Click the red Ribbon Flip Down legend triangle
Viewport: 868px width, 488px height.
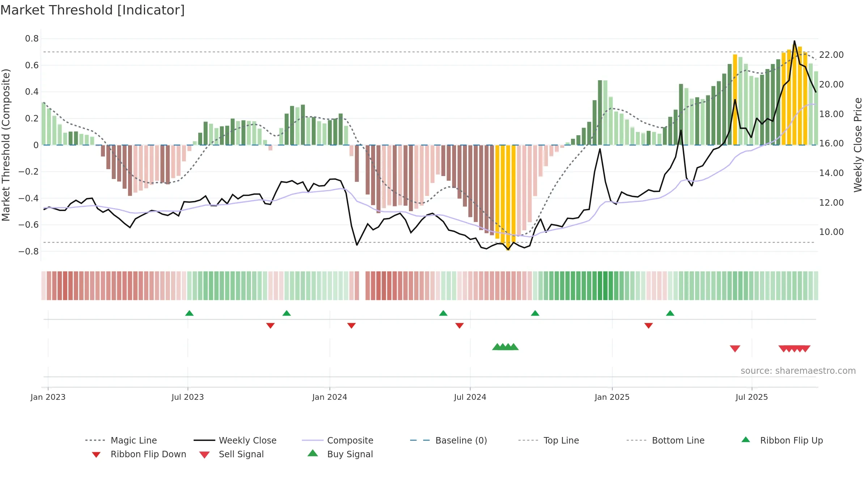click(96, 455)
